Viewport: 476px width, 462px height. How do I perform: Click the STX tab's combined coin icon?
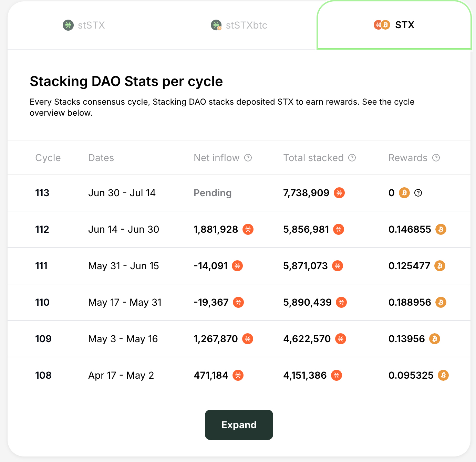click(382, 25)
